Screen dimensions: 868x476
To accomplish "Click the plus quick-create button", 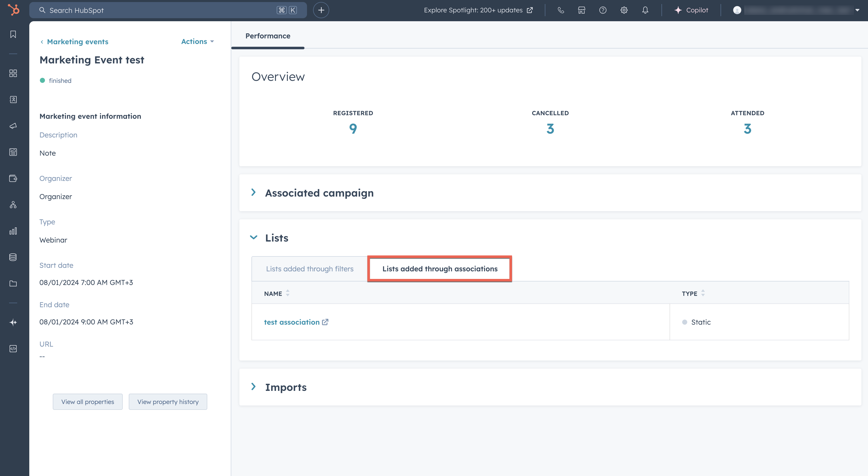I will tap(321, 10).
